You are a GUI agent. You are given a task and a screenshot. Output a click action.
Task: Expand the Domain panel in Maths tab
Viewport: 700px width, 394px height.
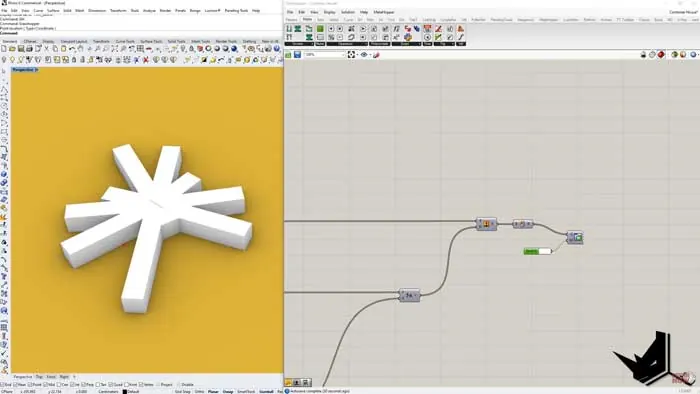[x=300, y=44]
